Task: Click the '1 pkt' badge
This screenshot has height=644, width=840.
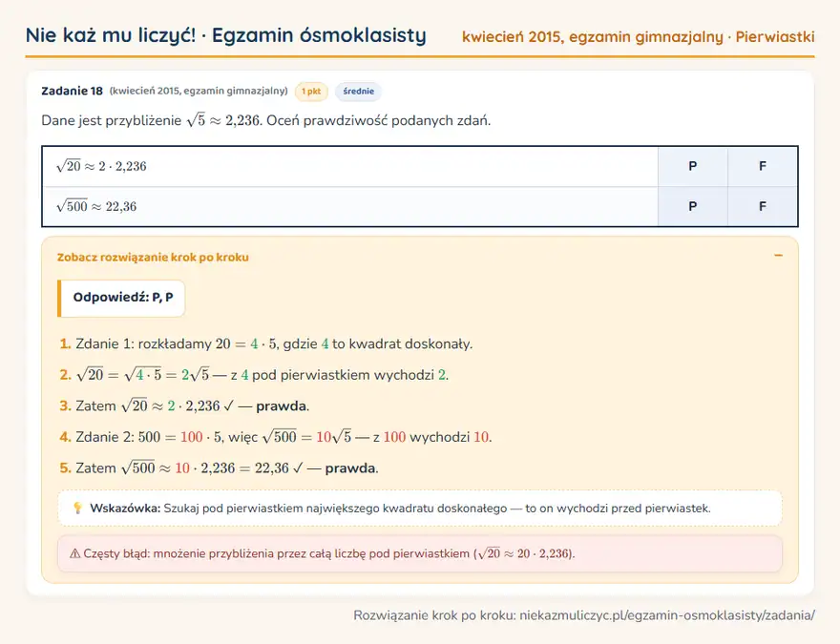Action: click(x=311, y=92)
